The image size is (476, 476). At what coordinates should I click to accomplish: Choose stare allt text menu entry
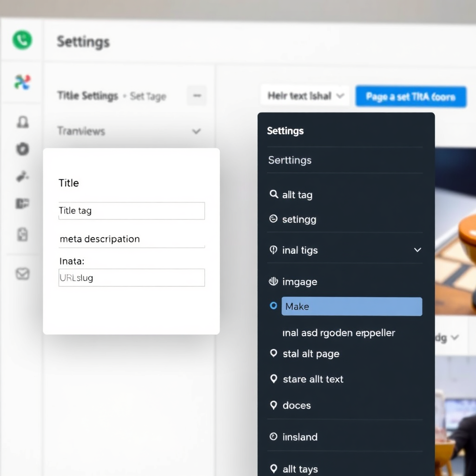coord(313,379)
